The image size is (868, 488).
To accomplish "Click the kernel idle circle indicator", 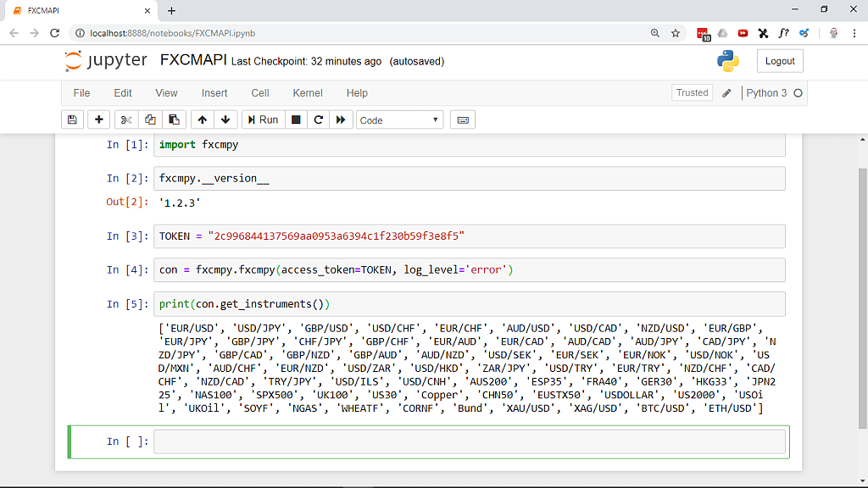I will tap(798, 93).
